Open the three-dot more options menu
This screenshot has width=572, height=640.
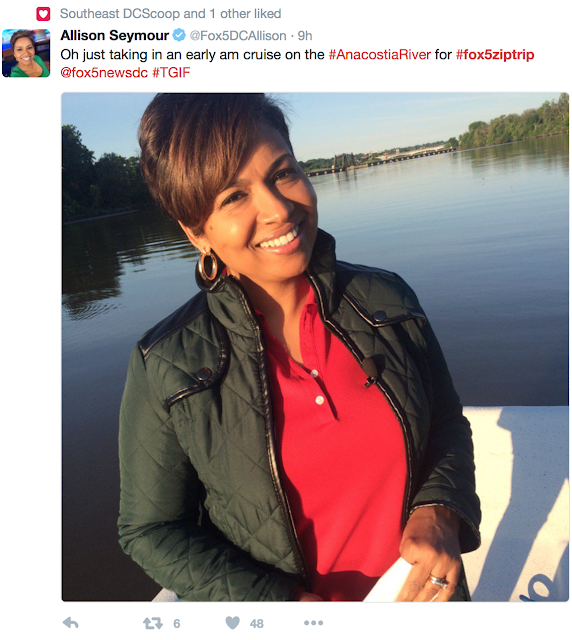pos(314,623)
